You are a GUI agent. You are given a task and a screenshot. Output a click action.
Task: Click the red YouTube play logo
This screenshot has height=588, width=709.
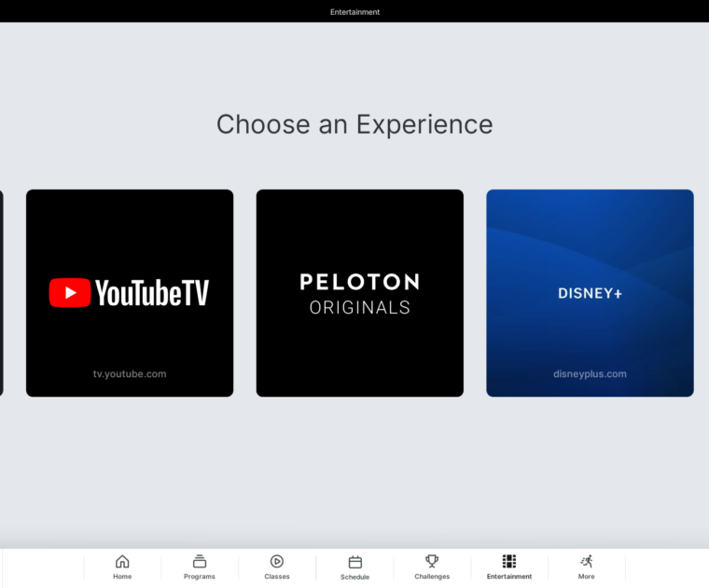coord(70,293)
